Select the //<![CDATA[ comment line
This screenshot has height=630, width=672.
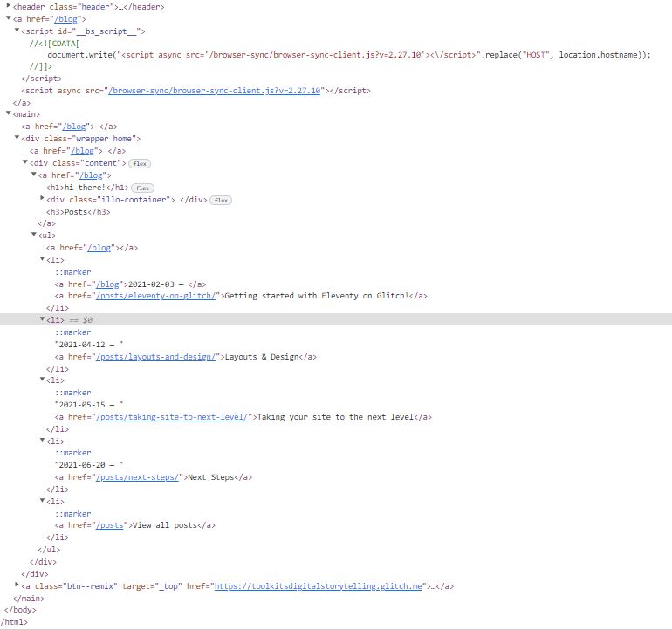[54, 44]
